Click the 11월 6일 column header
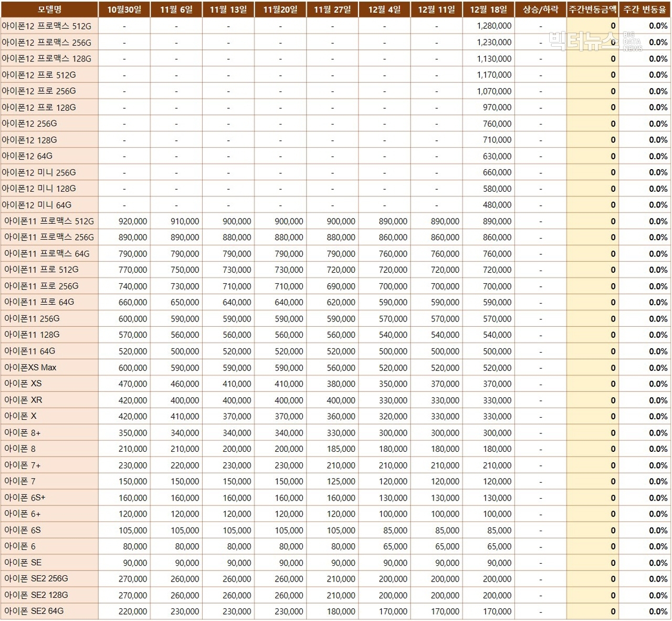Image resolution: width=672 pixels, height=621 pixels. [x=176, y=9]
